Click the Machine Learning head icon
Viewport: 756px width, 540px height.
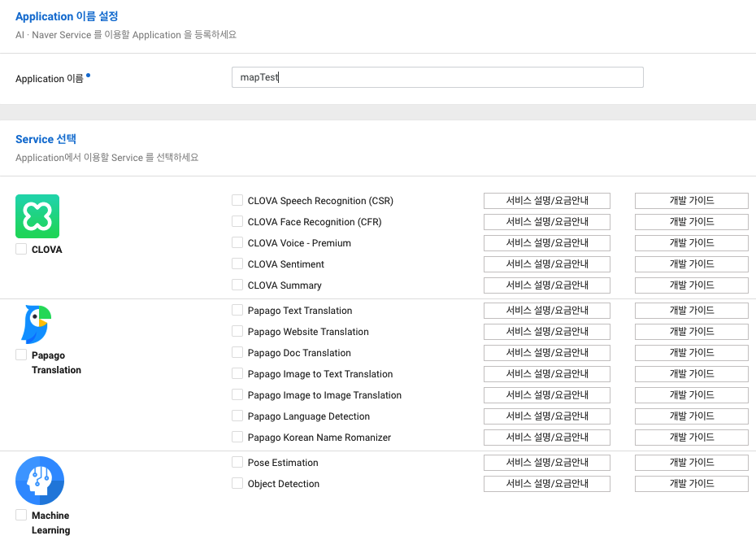point(40,481)
